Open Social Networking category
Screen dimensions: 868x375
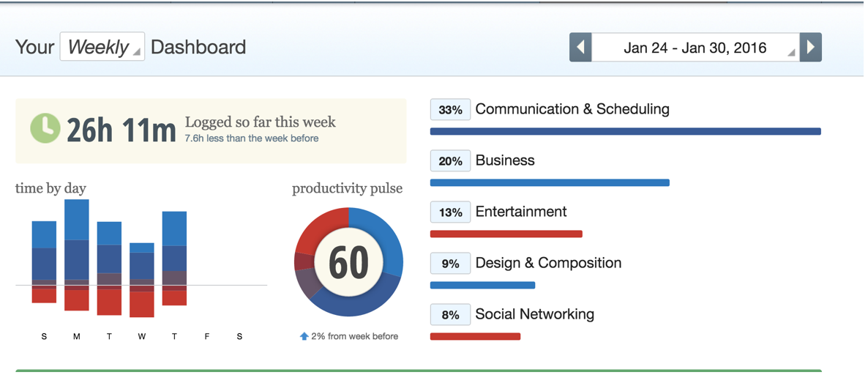pyautogui.click(x=535, y=315)
